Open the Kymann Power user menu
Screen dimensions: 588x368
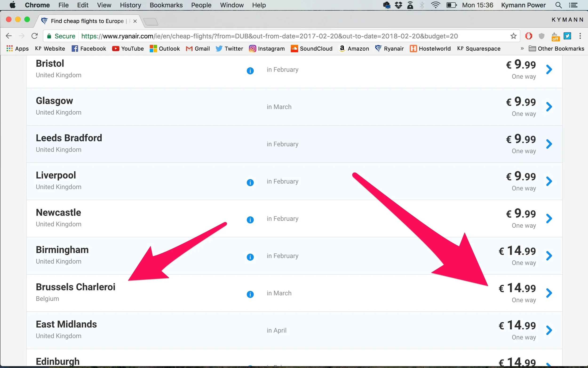(x=523, y=5)
